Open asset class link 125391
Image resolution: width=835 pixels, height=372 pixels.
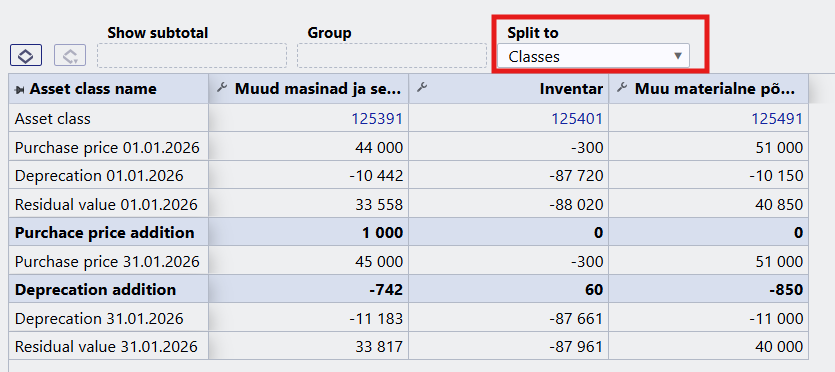pos(376,119)
